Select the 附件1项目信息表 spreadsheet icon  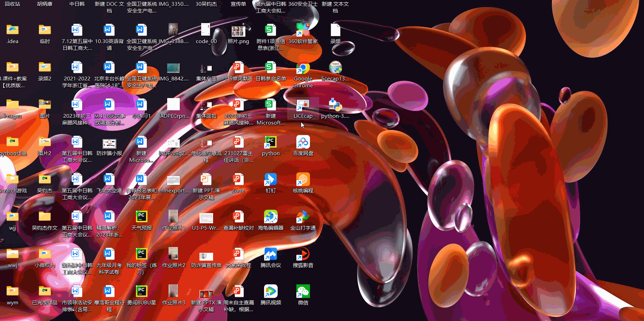tap(271, 31)
